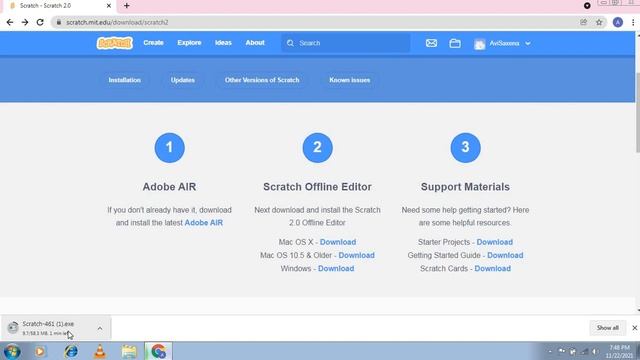
Task: Download the Getting Started Guide
Action: (505, 255)
